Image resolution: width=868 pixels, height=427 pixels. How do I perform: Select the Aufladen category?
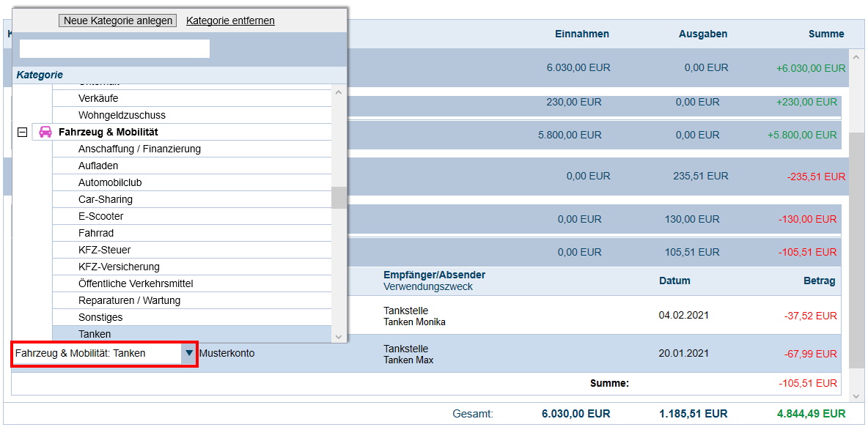192,166
